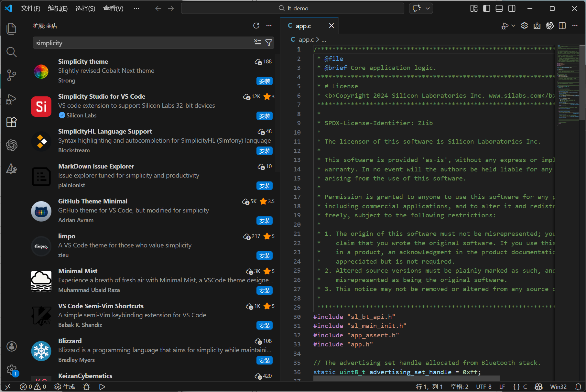Image resolution: width=586 pixels, height=392 pixels.
Task: Open the Explorer view in activity bar
Action: 12,29
